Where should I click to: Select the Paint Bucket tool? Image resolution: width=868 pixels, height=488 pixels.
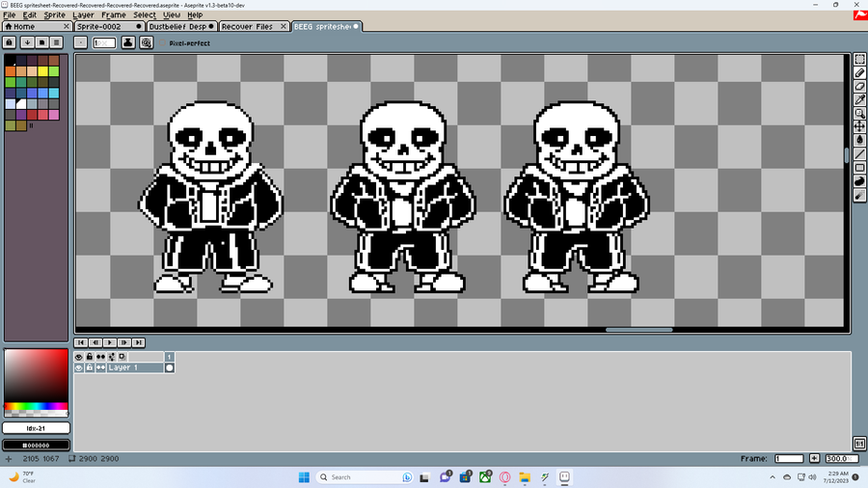859,141
